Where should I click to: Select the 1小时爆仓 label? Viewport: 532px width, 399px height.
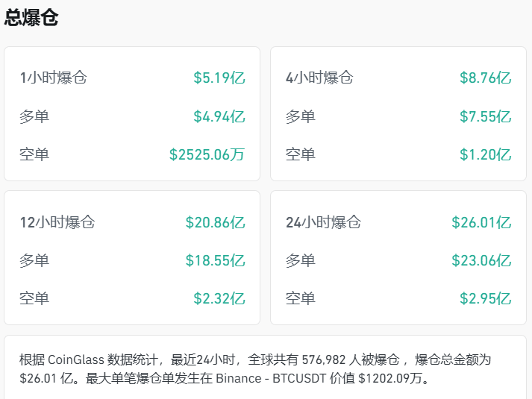click(53, 78)
